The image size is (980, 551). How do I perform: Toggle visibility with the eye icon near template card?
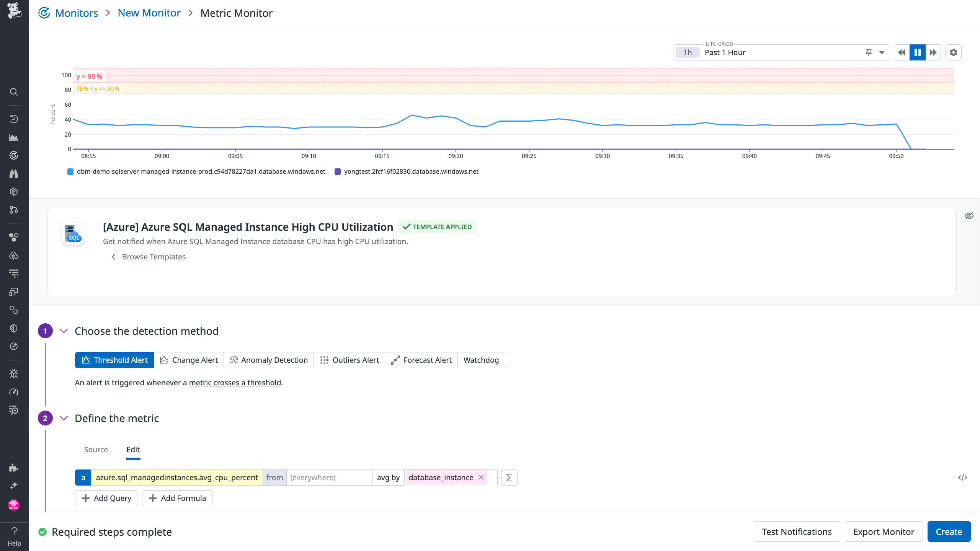pyautogui.click(x=970, y=216)
